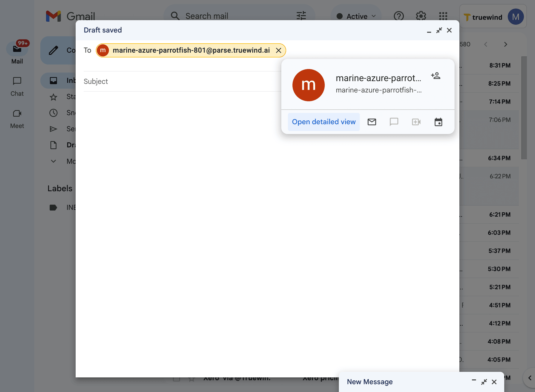Go to the next page of emails
The height and width of the screenshot is (392, 535).
pyautogui.click(x=506, y=44)
